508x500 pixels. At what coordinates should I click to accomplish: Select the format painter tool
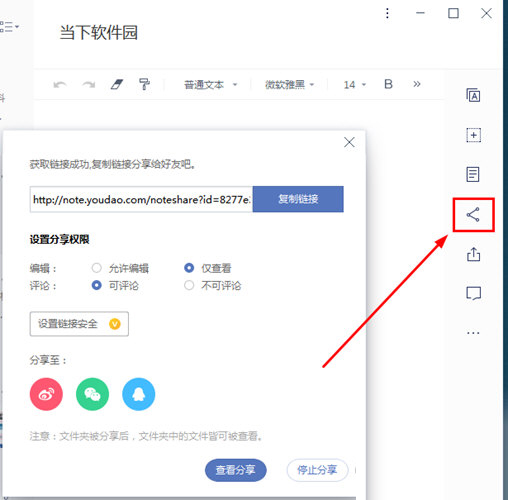pyautogui.click(x=144, y=84)
